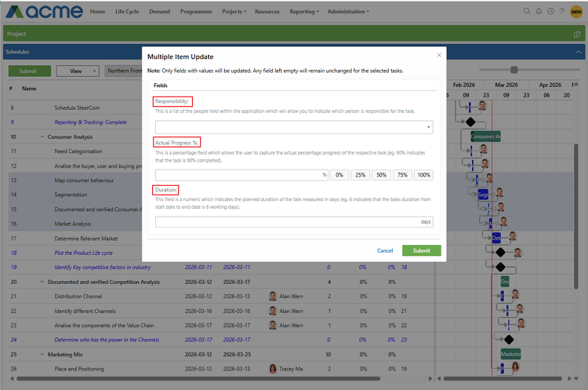Image resolution: width=588 pixels, height=390 pixels.
Task: Open the Responsibility dropdown list
Action: [294, 126]
